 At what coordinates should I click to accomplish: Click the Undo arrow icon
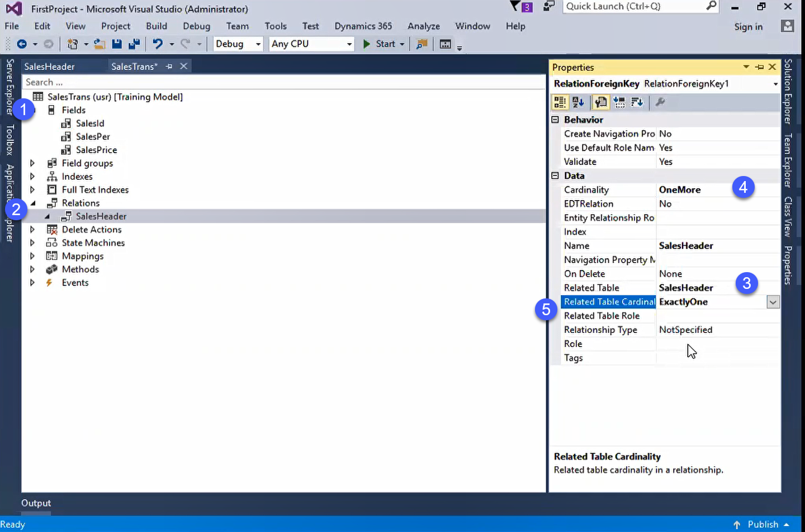pos(158,44)
